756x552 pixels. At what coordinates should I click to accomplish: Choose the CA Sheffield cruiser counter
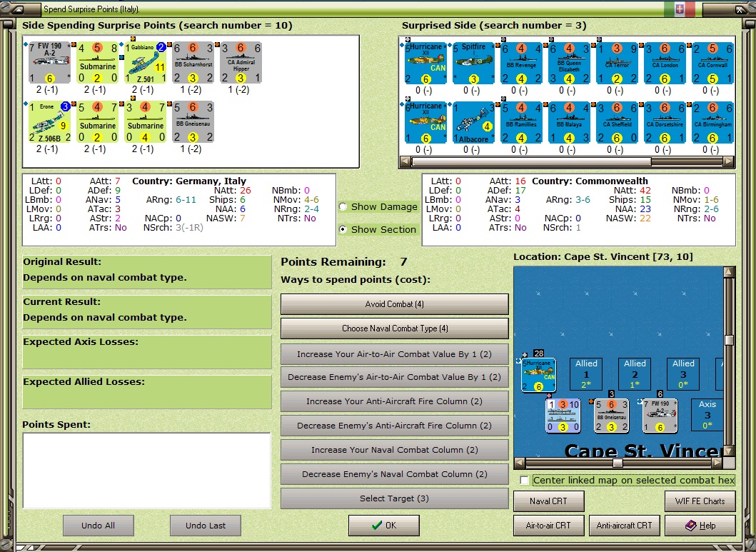tap(617, 122)
